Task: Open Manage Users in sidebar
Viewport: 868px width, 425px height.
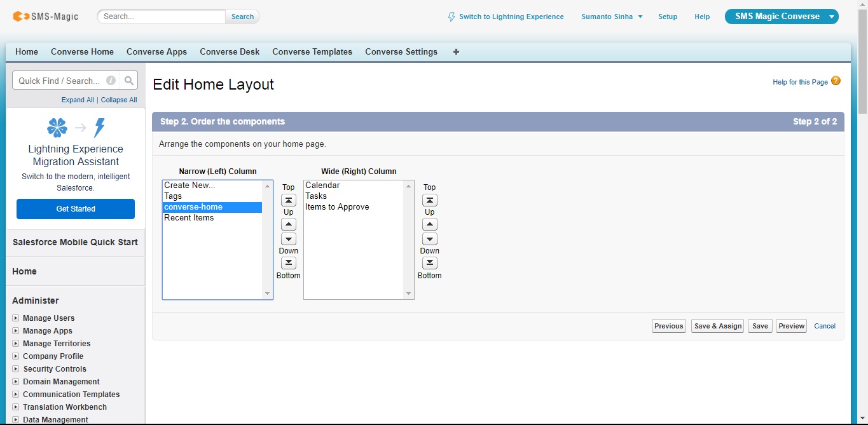Action: coord(48,318)
